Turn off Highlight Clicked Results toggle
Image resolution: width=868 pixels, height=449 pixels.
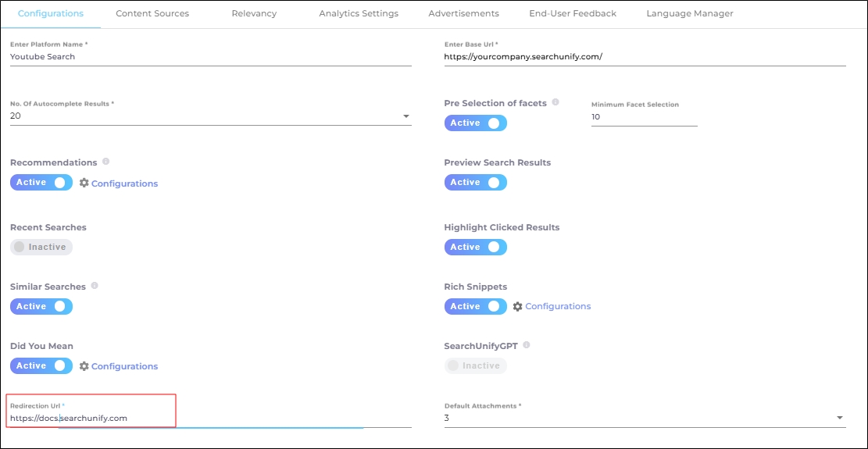[x=475, y=248]
